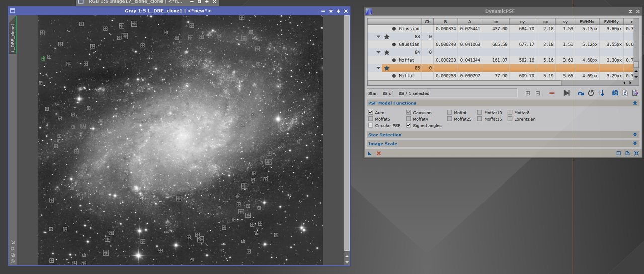Enable the Lorentzian checkbox
This screenshot has width=644, height=274.
click(510, 119)
